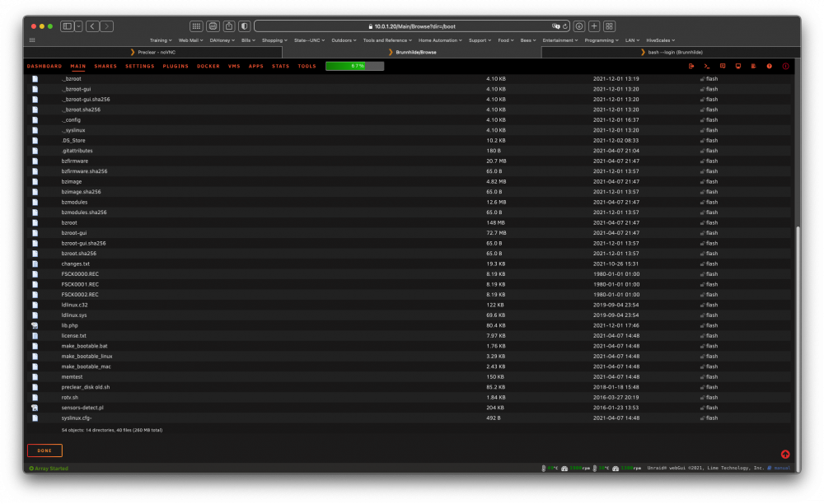The width and height of the screenshot is (824, 504).
Task: Click the Safari downloads icon
Action: pyautogui.click(x=579, y=26)
